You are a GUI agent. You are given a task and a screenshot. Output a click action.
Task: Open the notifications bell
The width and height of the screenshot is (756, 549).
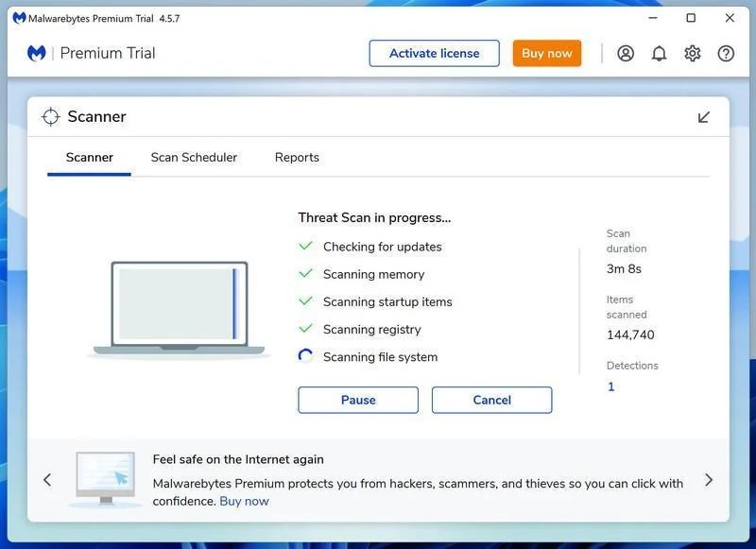[x=659, y=53]
